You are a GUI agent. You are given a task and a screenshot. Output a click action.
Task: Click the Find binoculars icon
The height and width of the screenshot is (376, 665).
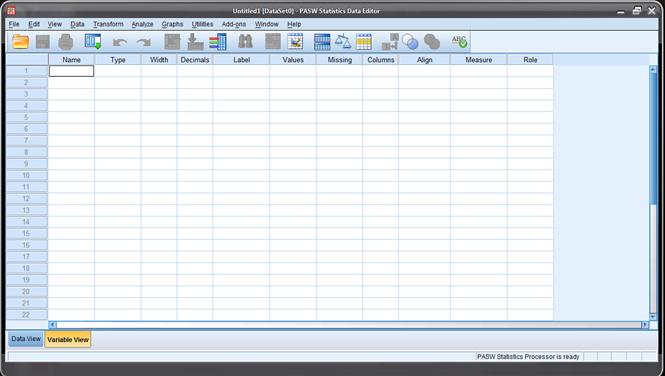tap(245, 42)
